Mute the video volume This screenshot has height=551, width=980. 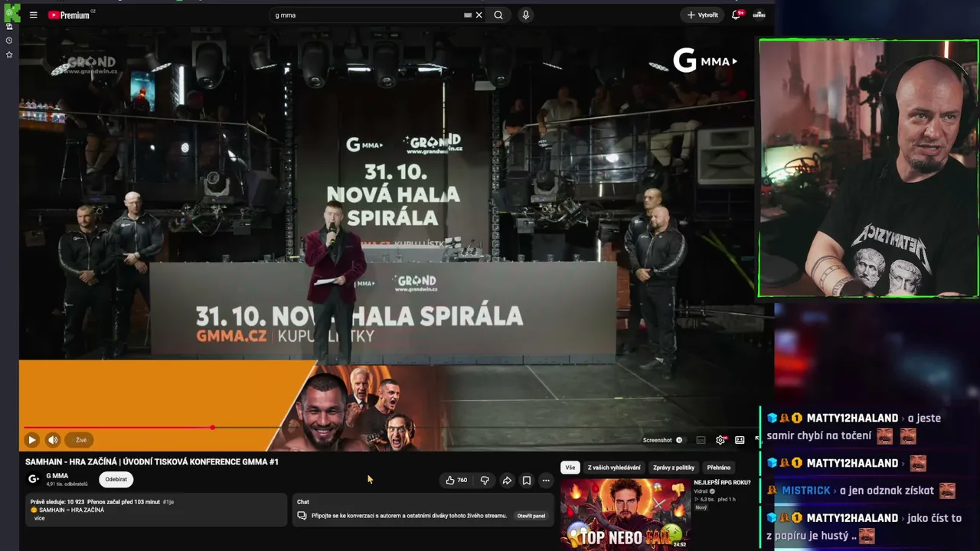(x=53, y=440)
